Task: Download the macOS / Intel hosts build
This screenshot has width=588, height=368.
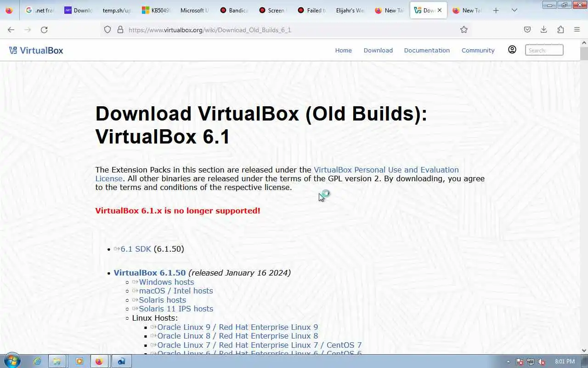Action: tap(176, 291)
